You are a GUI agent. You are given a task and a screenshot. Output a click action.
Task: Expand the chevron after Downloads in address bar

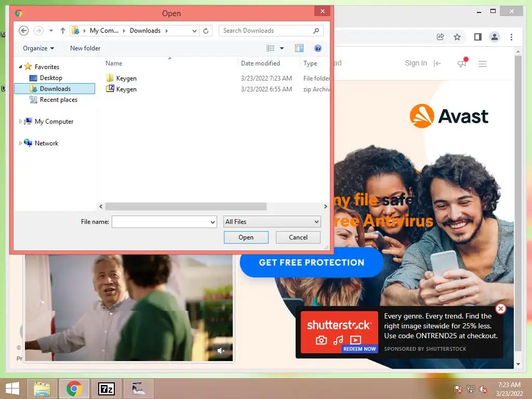click(167, 31)
